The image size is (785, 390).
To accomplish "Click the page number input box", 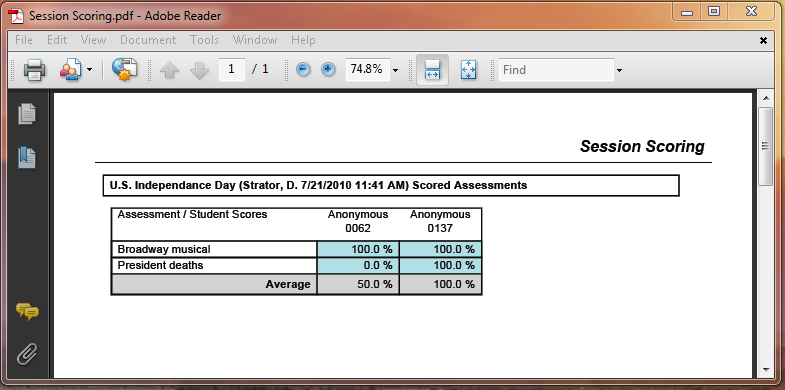I will click(232, 70).
